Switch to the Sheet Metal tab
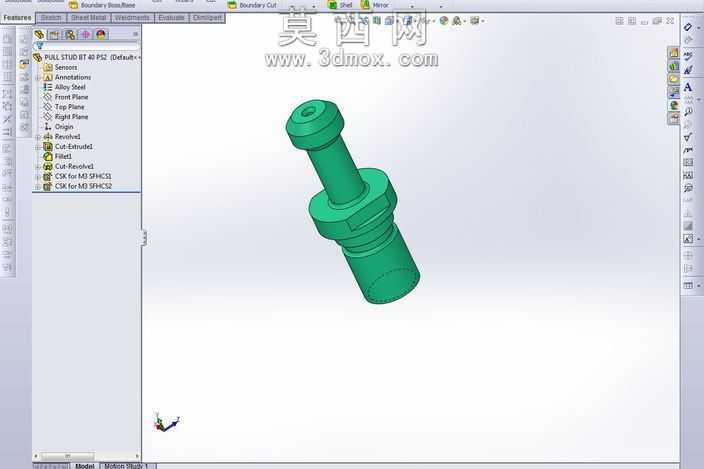Screen dimensions: 704x469 click(x=88, y=18)
